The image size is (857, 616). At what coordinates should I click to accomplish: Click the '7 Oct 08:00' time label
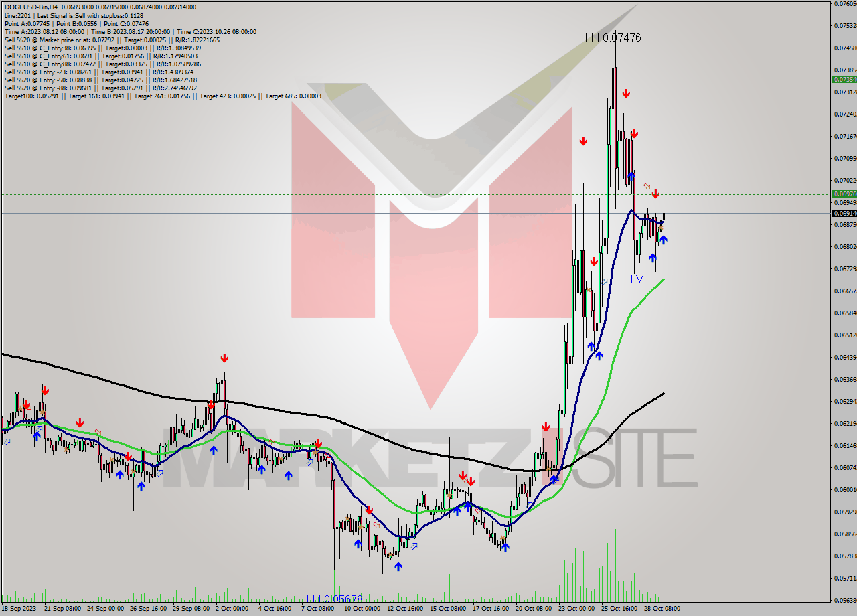point(318,609)
